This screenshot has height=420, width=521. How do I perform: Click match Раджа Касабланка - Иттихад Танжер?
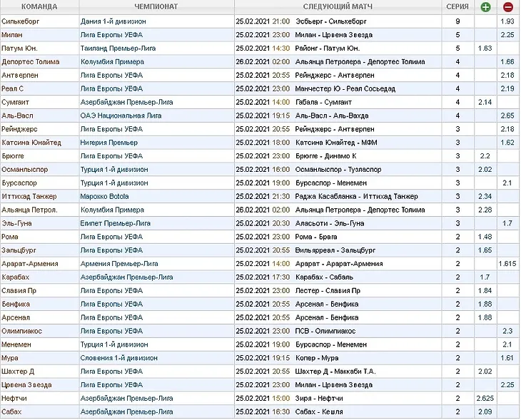[357, 197]
